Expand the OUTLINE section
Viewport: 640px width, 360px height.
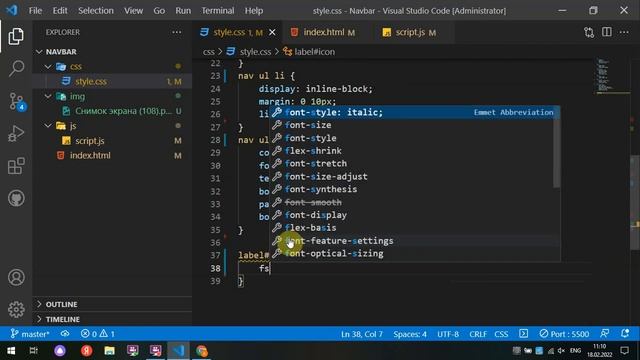pyautogui.click(x=112, y=304)
